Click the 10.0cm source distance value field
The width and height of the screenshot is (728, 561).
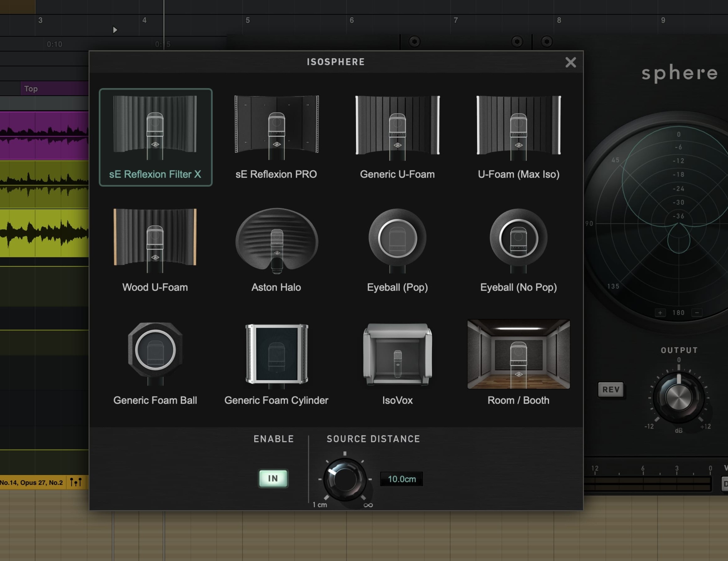pos(402,479)
